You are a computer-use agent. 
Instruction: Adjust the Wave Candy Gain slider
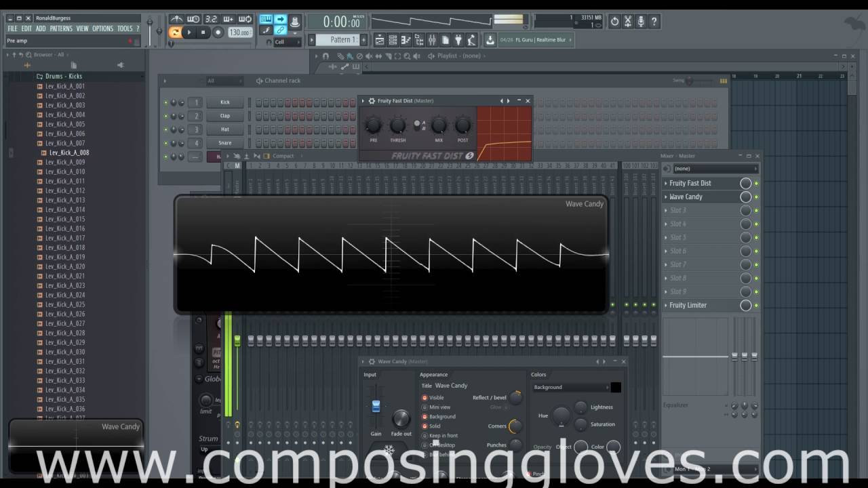coord(376,405)
